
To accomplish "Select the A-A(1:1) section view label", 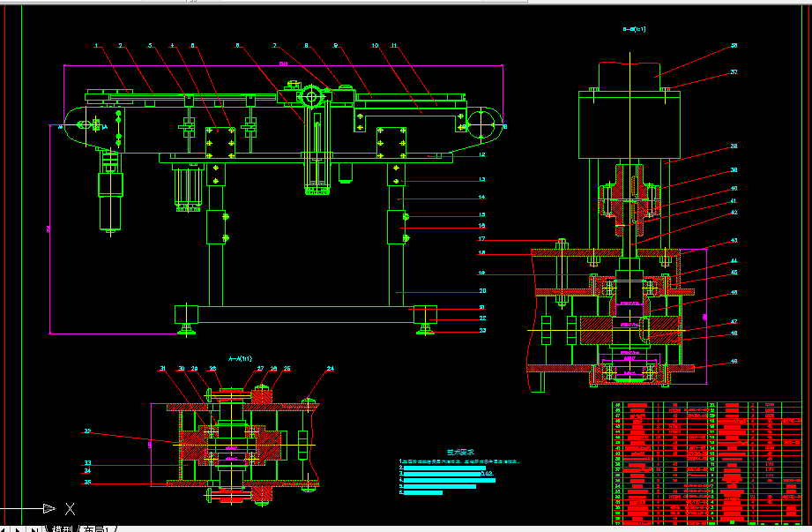I will click(x=241, y=358).
